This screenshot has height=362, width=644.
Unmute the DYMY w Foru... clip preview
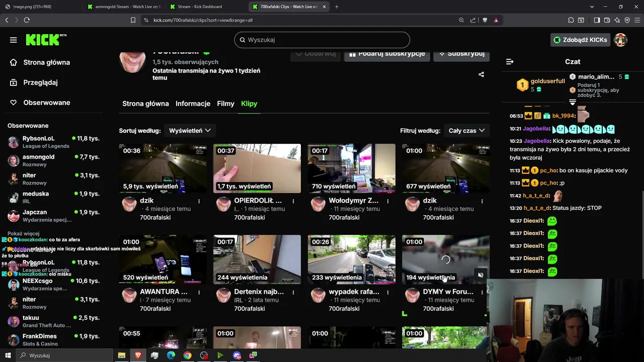pyautogui.click(x=480, y=275)
